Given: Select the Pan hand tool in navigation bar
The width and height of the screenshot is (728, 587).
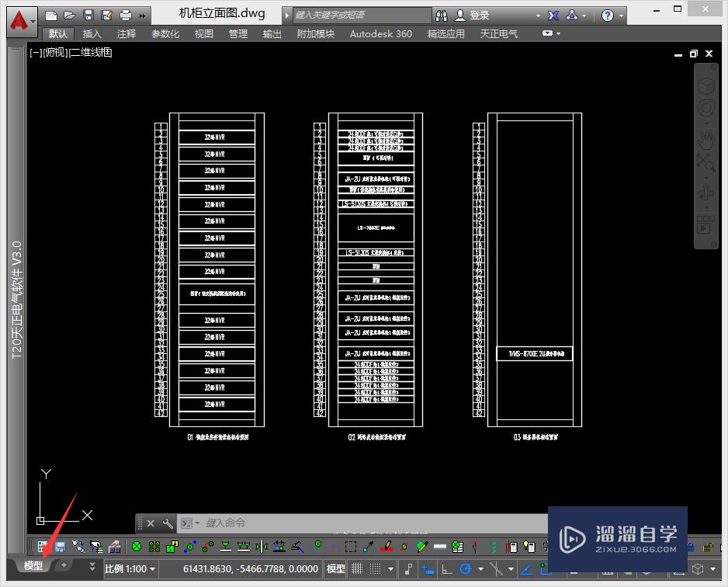Looking at the screenshot, I should click(x=705, y=141).
